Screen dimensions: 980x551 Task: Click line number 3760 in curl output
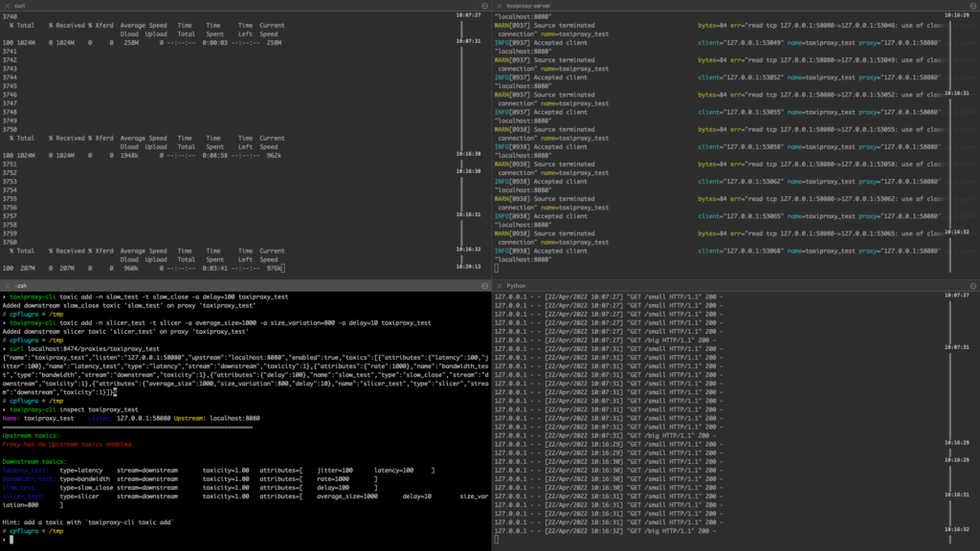(10, 242)
